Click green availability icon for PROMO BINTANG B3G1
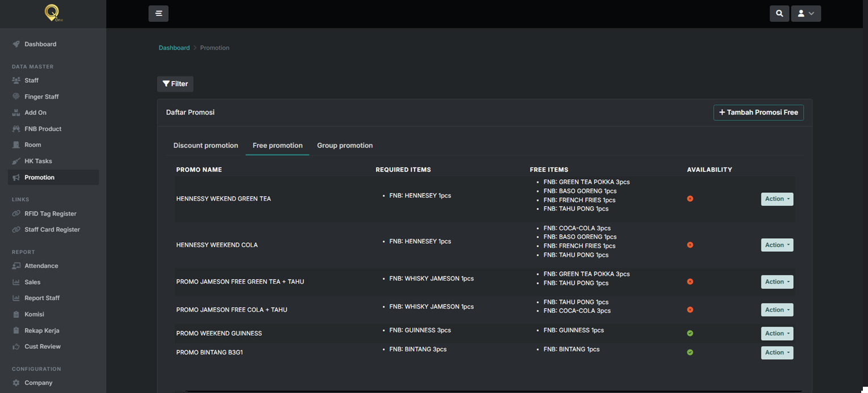 click(x=690, y=353)
